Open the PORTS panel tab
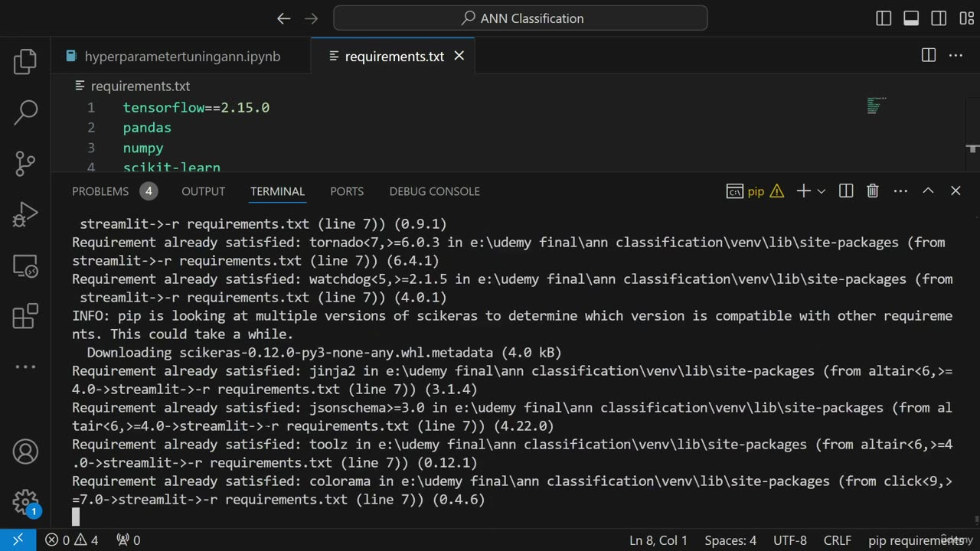The width and height of the screenshot is (980, 551). [x=347, y=191]
